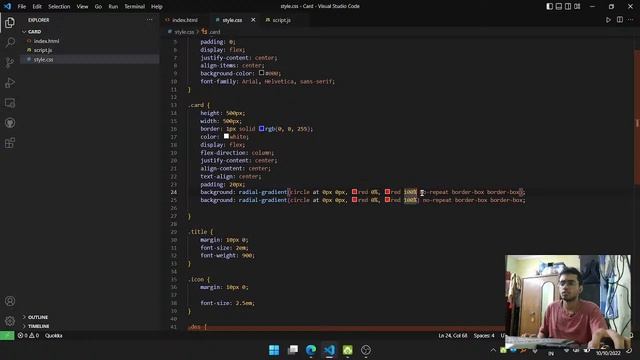Click the Explorer more actions ellipsis
This screenshot has width=640, height=360.
coord(149,20)
